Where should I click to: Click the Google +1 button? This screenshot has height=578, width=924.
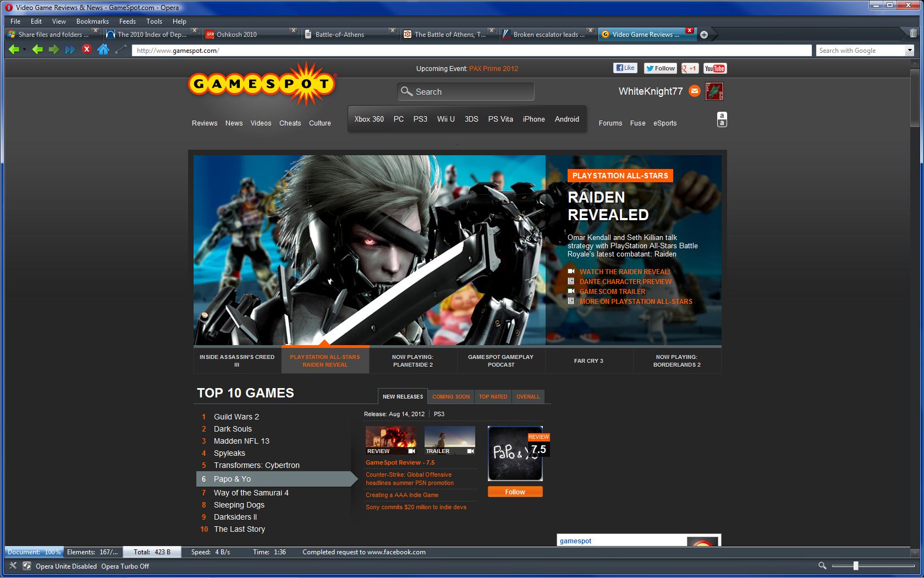pyautogui.click(x=690, y=68)
